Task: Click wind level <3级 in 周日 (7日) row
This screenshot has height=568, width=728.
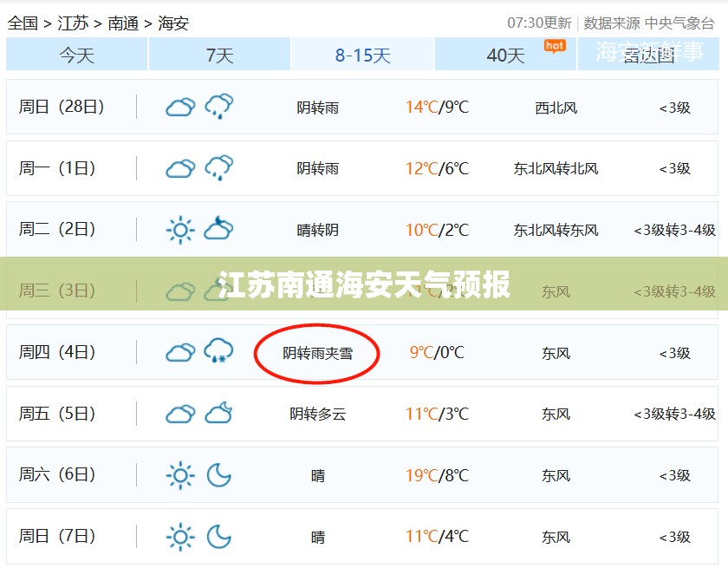Action: coord(674,538)
